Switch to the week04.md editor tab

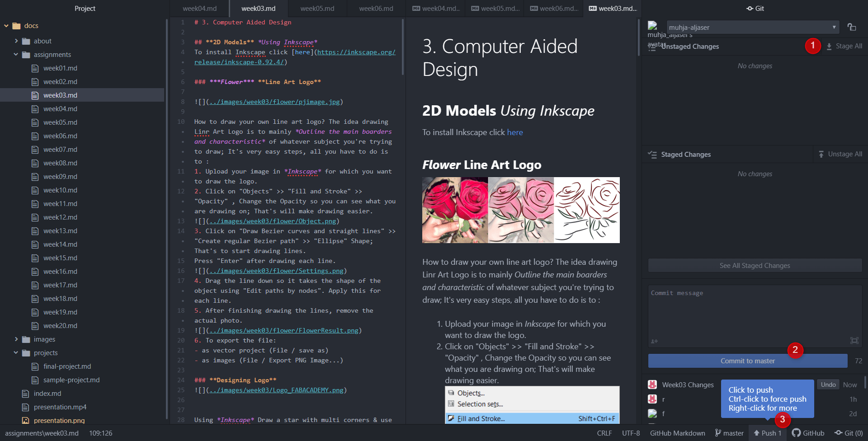pos(200,9)
